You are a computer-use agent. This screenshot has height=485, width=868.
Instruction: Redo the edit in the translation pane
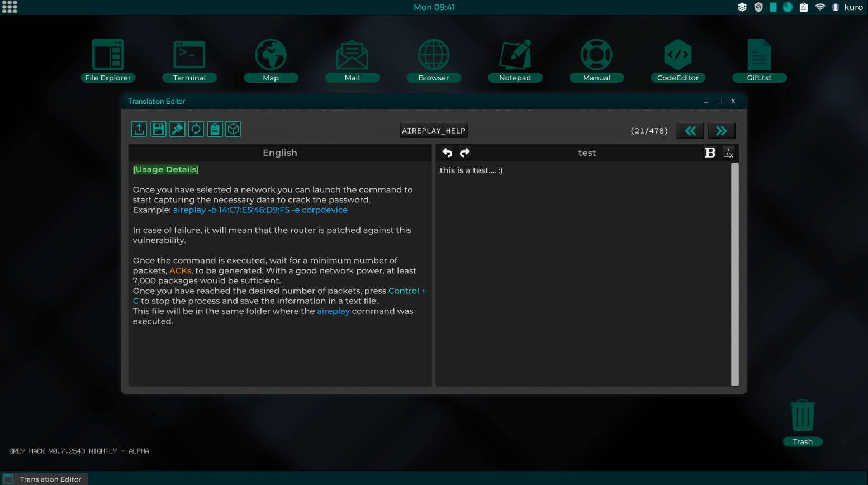click(465, 153)
